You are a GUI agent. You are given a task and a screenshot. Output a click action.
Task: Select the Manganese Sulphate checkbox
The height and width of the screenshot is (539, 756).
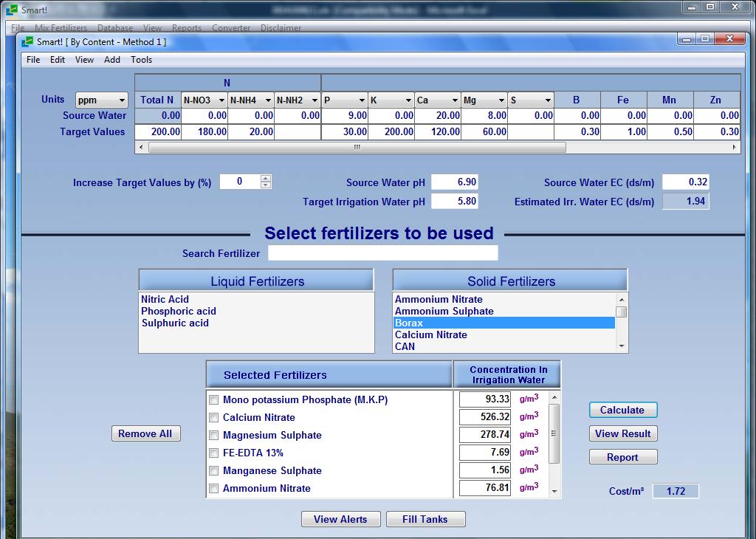coord(213,471)
